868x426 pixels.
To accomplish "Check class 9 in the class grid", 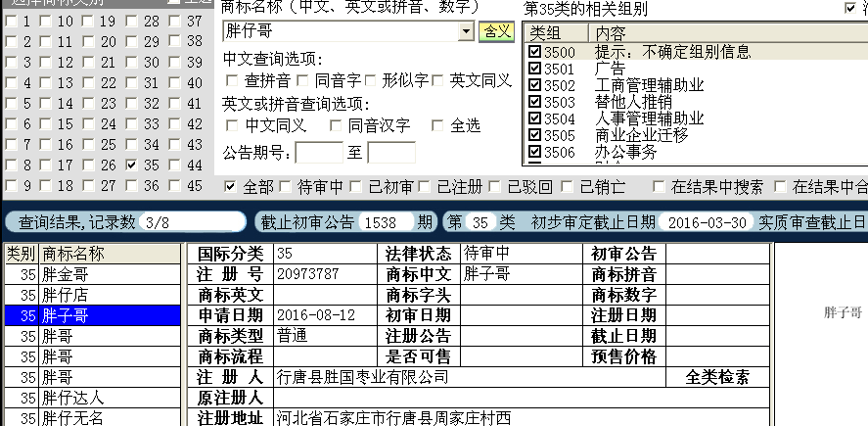I will coord(11,185).
